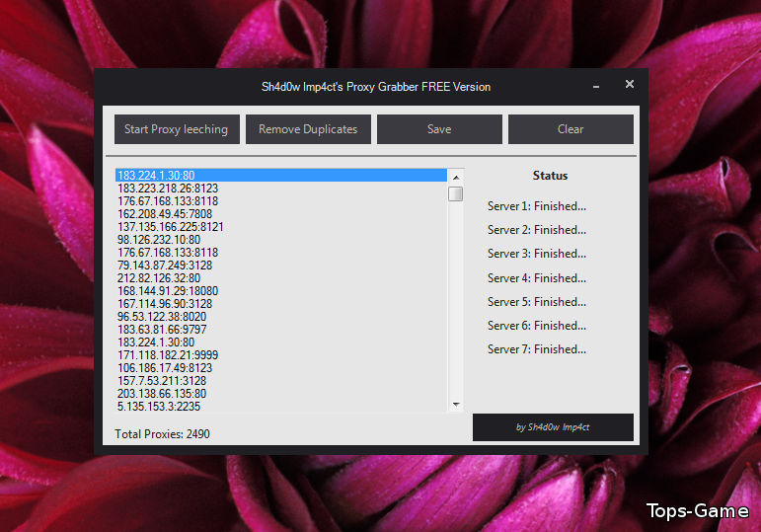Viewport: 761px width, 532px height.
Task: Click the 'by Sh4d0w Imp4ct' credit box
Action: point(553,427)
